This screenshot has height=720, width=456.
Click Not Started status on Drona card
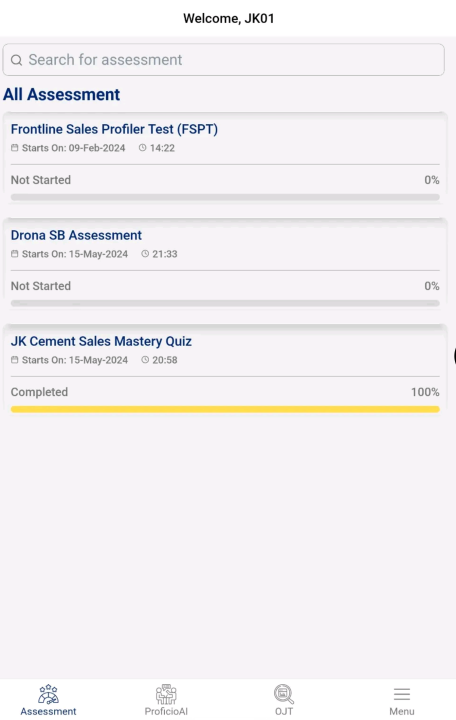41,286
